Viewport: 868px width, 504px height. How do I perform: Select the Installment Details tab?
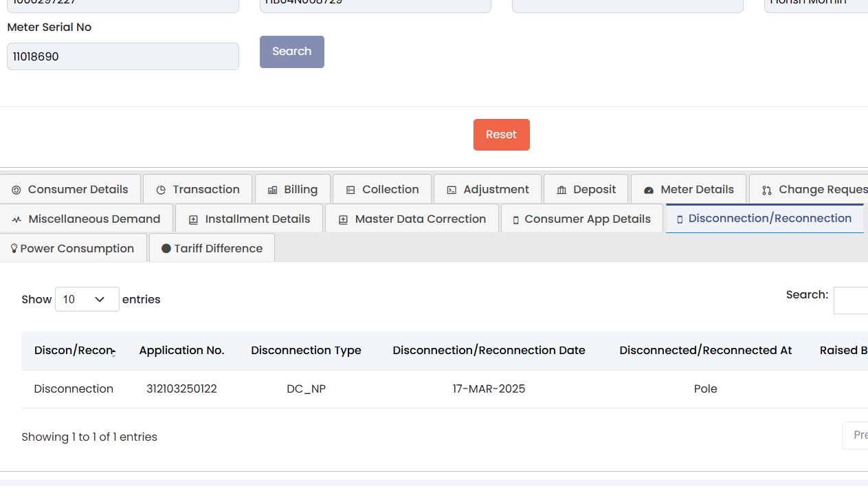point(249,219)
